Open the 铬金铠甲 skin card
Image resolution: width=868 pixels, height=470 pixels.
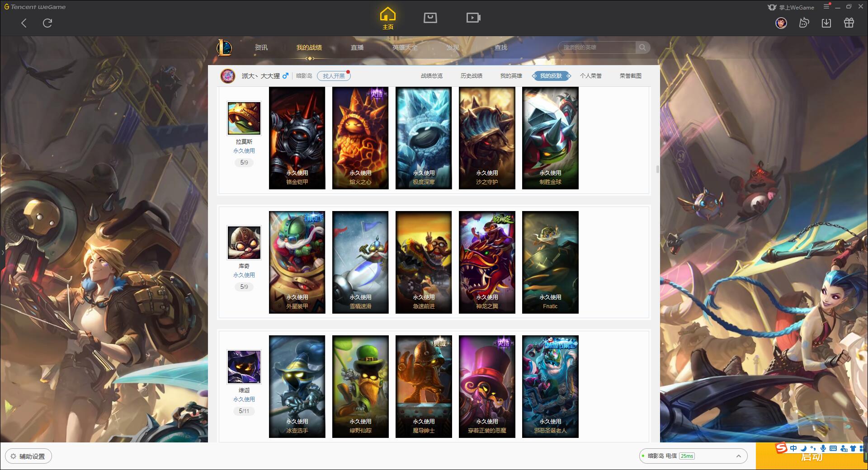(x=297, y=138)
